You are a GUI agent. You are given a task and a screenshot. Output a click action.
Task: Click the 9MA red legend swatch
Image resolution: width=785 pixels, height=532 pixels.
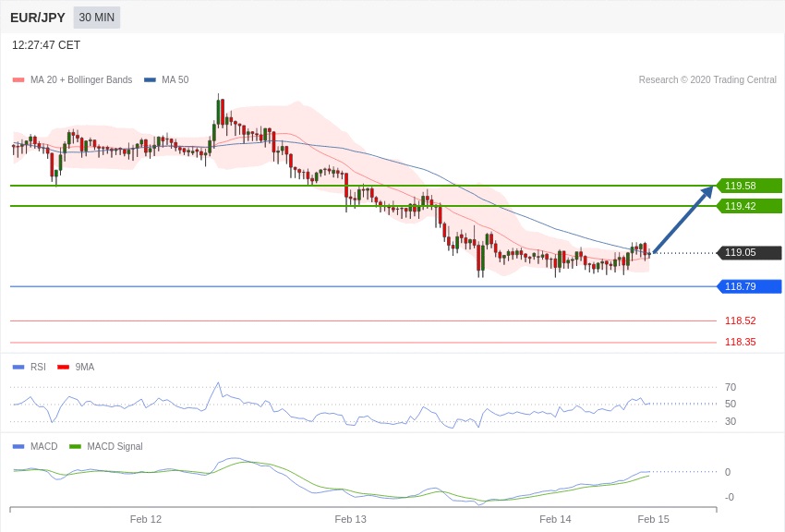click(x=63, y=367)
